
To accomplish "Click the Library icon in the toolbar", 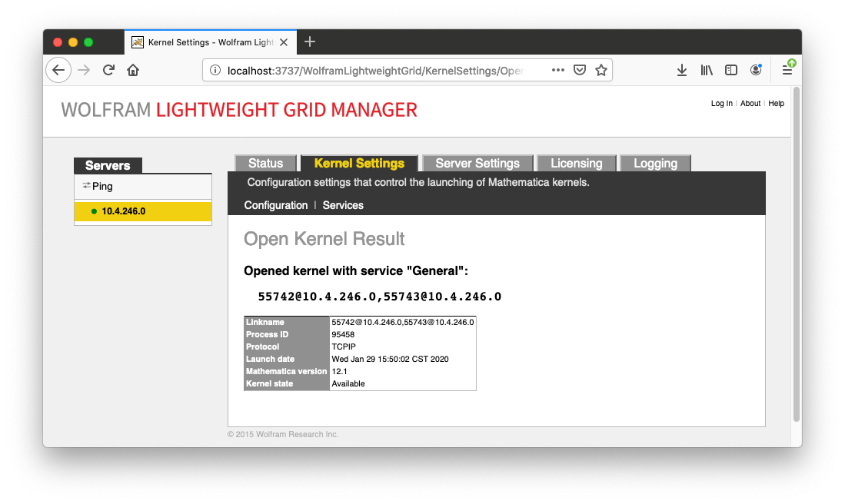I will click(706, 70).
